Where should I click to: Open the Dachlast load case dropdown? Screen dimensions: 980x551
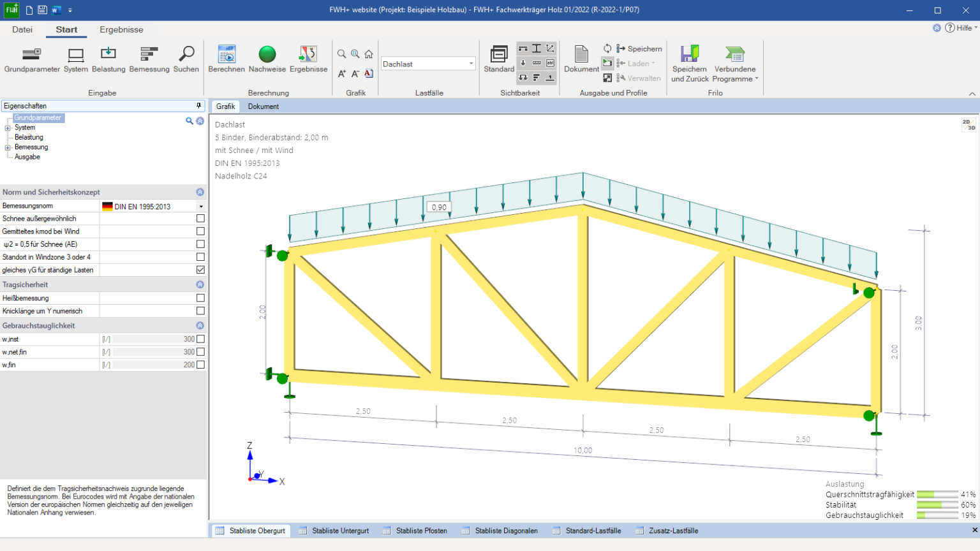point(471,64)
